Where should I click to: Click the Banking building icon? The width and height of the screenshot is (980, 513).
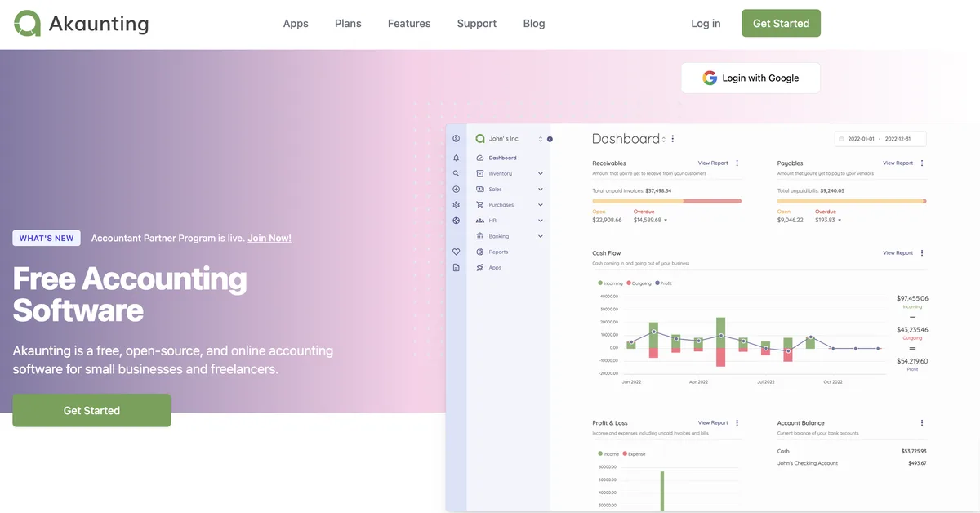[480, 236]
